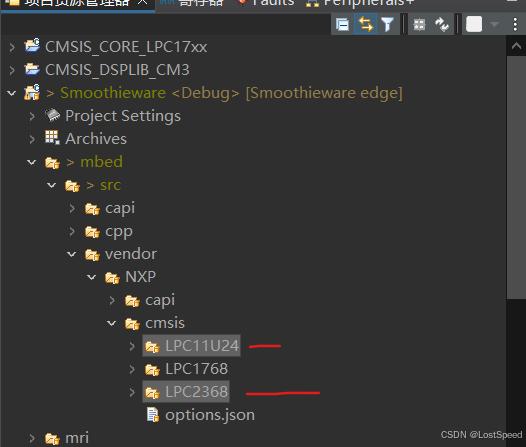The height and width of the screenshot is (447, 526).
Task: Click the vendor folder icon
Action: [92, 255]
